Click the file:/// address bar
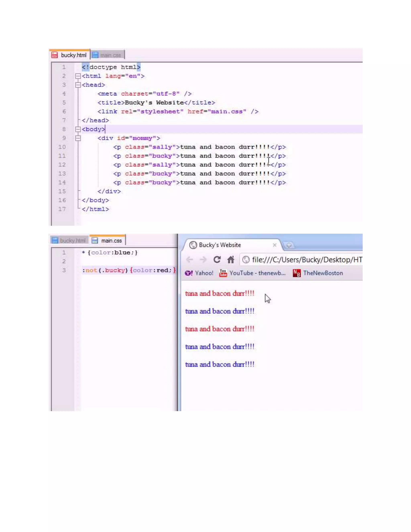Screen dimensions: 411x532 coord(301,260)
